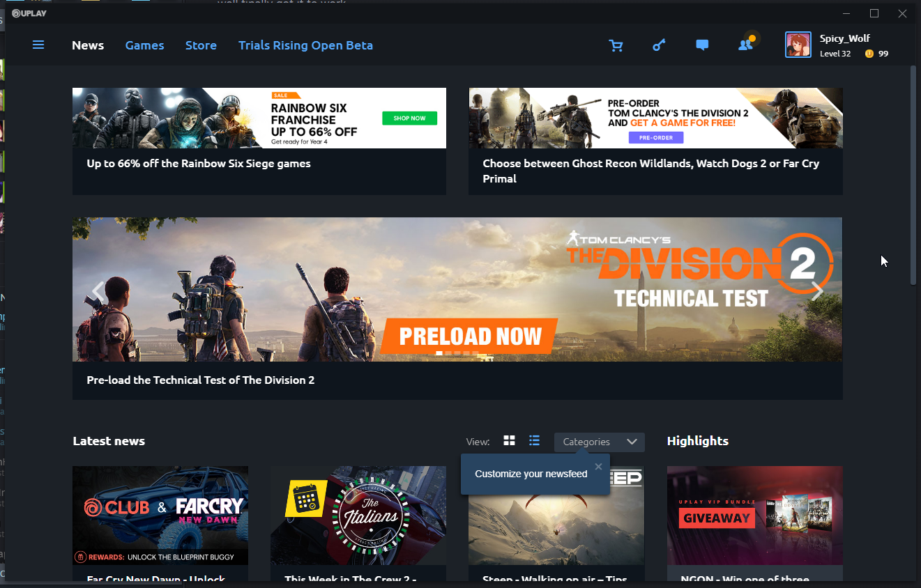This screenshot has width=921, height=588.
Task: Switch to the Games tab
Action: 145,45
